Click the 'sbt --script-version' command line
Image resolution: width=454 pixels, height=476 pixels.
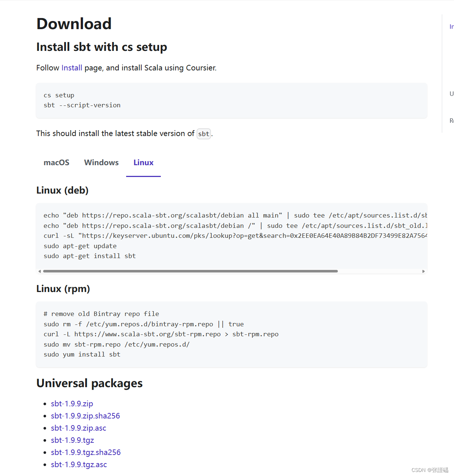[x=82, y=105]
